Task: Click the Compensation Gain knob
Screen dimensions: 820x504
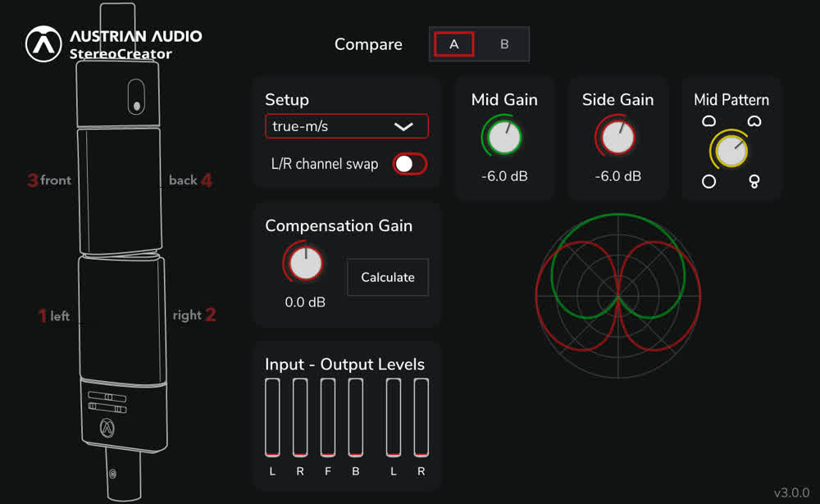Action: click(305, 263)
